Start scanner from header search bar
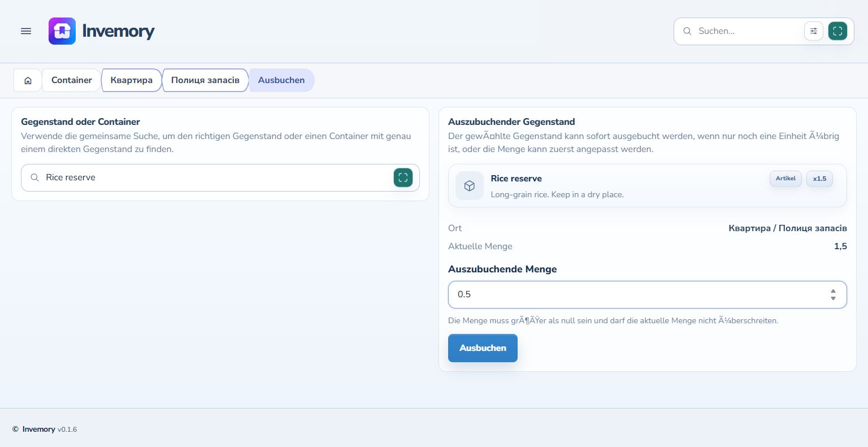 point(837,31)
